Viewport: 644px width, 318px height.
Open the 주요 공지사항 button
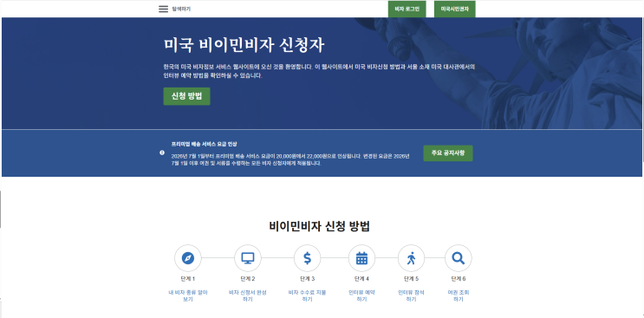(448, 153)
